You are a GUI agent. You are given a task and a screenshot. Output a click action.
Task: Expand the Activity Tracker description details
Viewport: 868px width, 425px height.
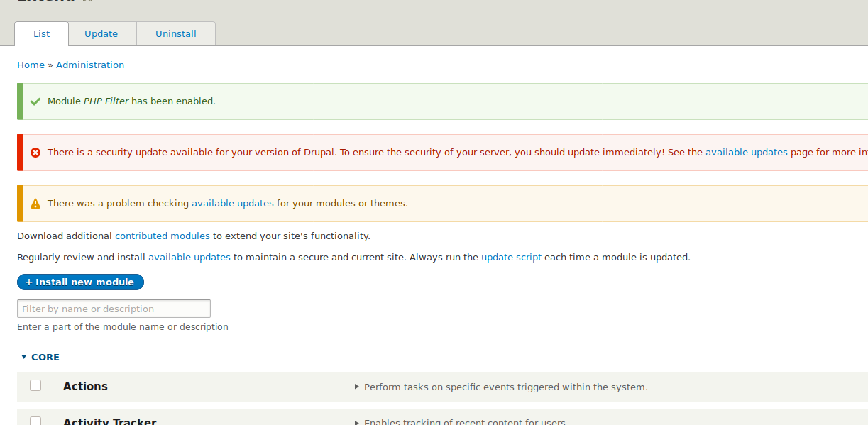click(x=357, y=422)
